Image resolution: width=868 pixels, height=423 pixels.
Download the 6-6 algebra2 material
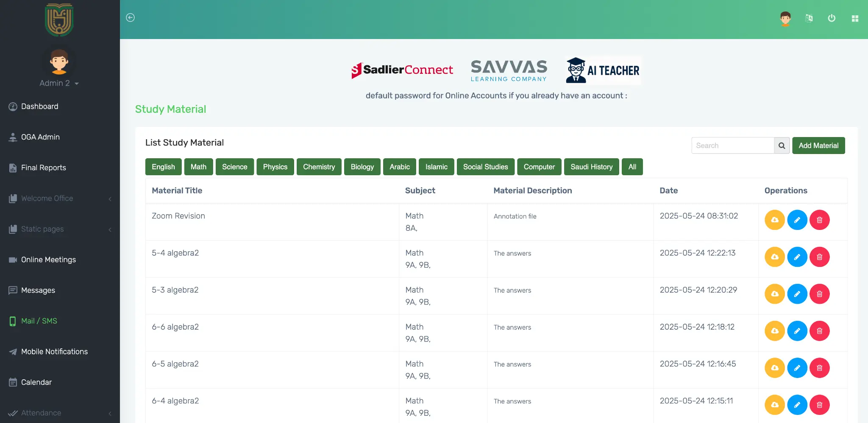tap(774, 331)
